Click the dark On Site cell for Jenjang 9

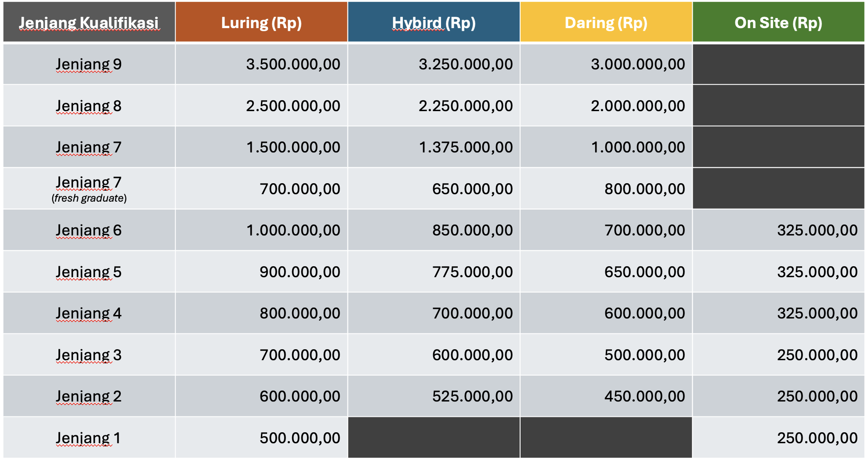[778, 64]
